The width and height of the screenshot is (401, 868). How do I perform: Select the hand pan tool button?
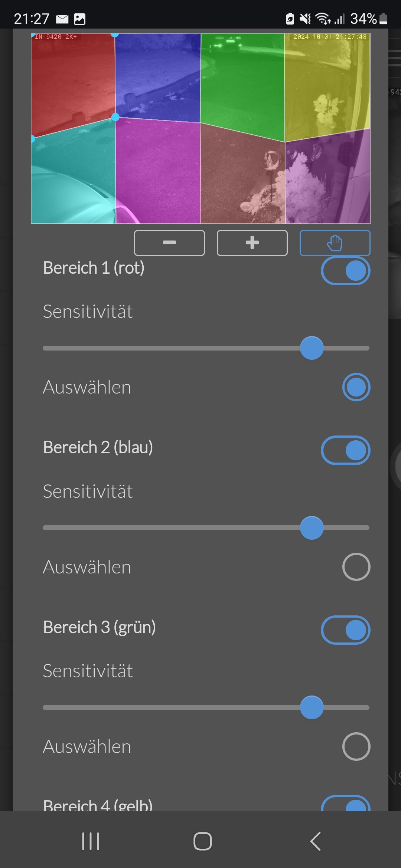335,243
